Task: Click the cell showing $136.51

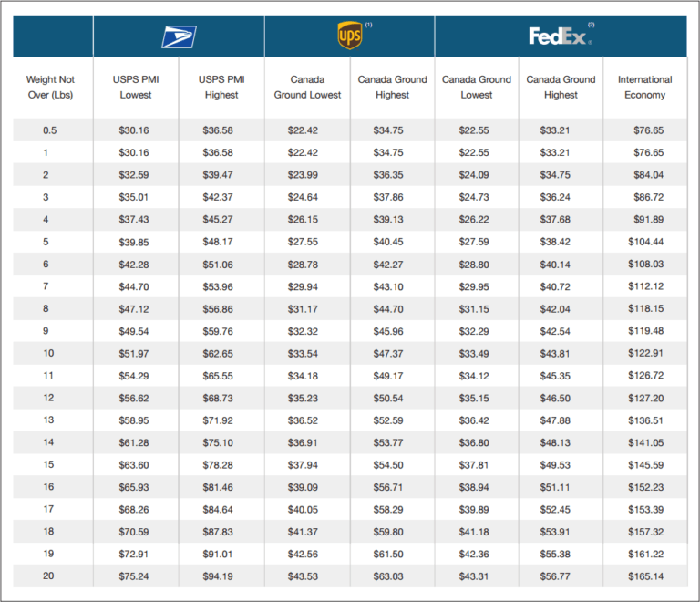Action: 645,420
